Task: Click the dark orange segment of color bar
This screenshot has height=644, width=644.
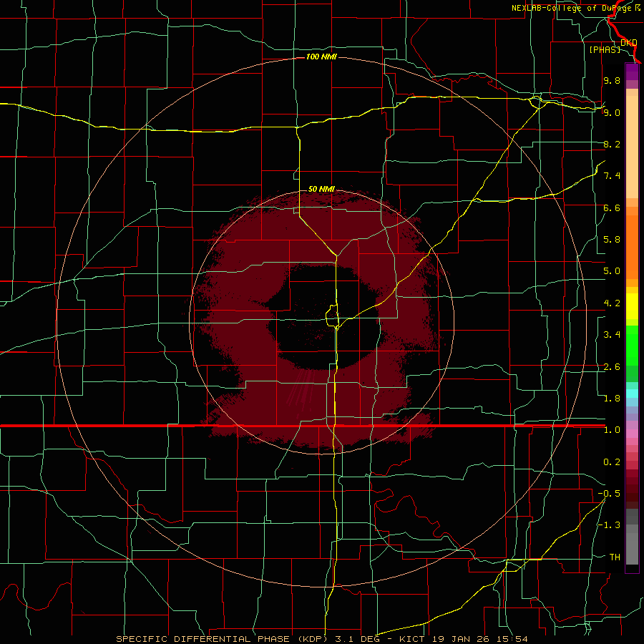Action: point(632,246)
